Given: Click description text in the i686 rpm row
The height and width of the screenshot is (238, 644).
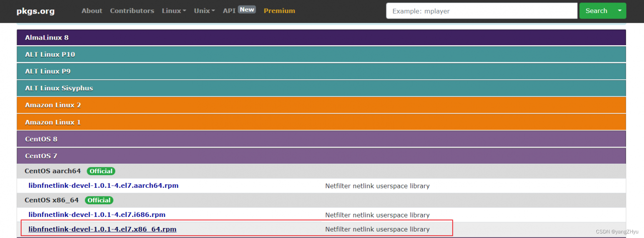Looking at the screenshot, I should click(x=377, y=215).
